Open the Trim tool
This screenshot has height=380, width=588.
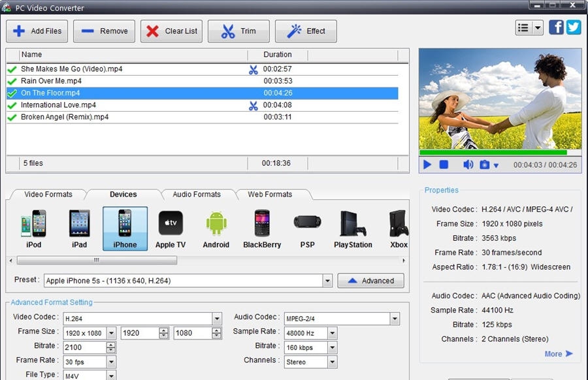238,31
